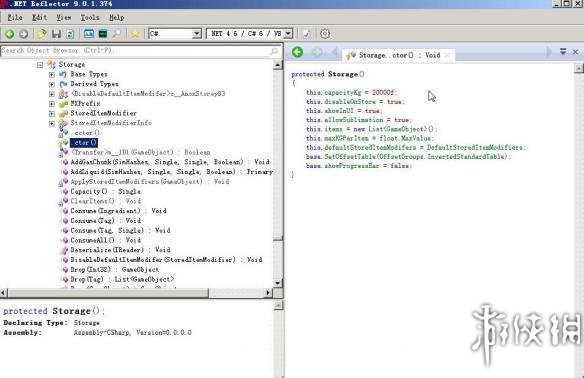Image resolution: width=584 pixels, height=378 pixels.
Task: Open the Options gear icon
Action: click(325, 34)
